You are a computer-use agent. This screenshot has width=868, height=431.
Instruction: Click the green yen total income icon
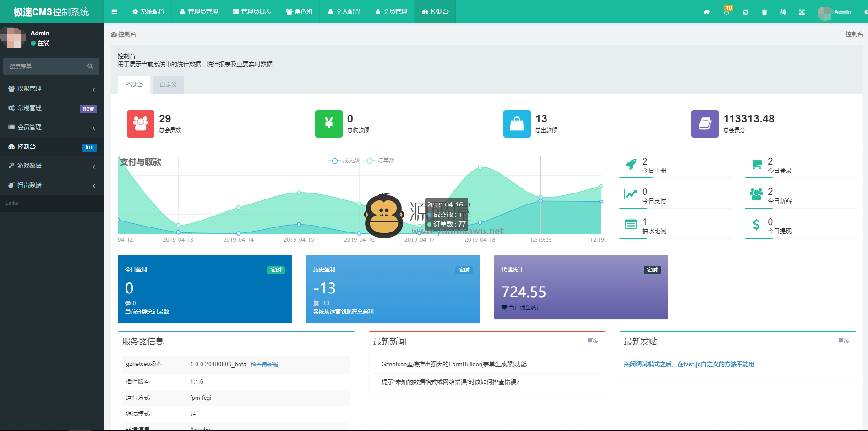329,124
